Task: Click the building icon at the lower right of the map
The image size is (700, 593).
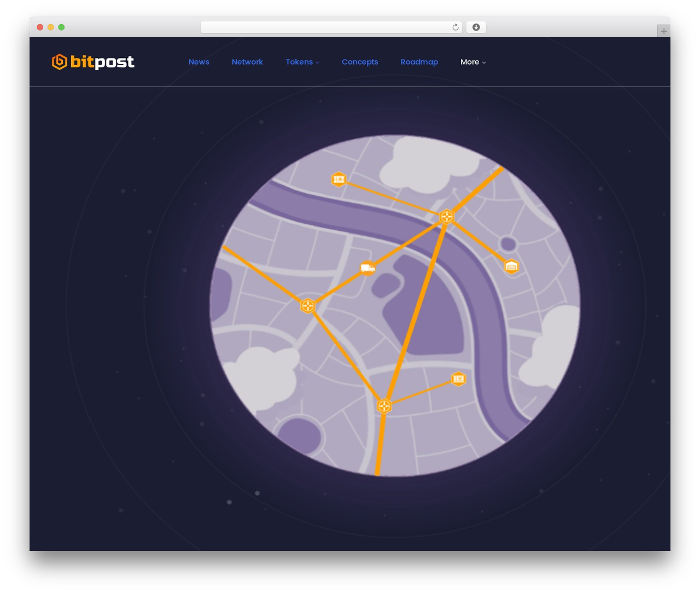Action: tap(458, 379)
